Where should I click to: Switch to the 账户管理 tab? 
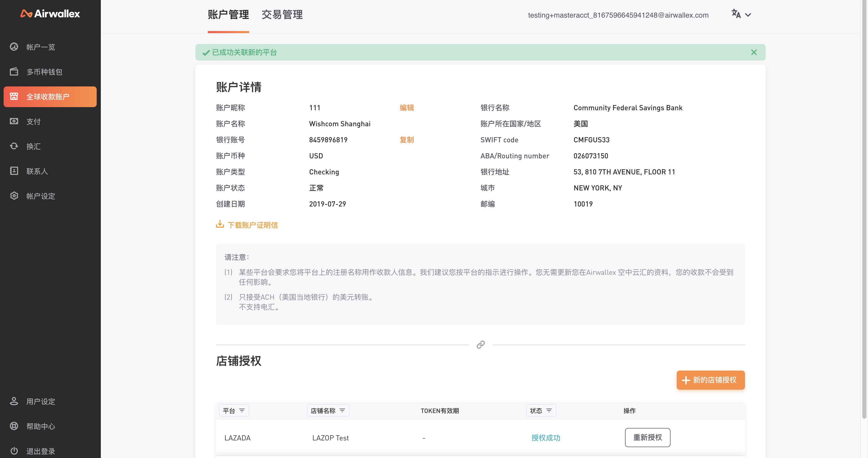click(228, 15)
